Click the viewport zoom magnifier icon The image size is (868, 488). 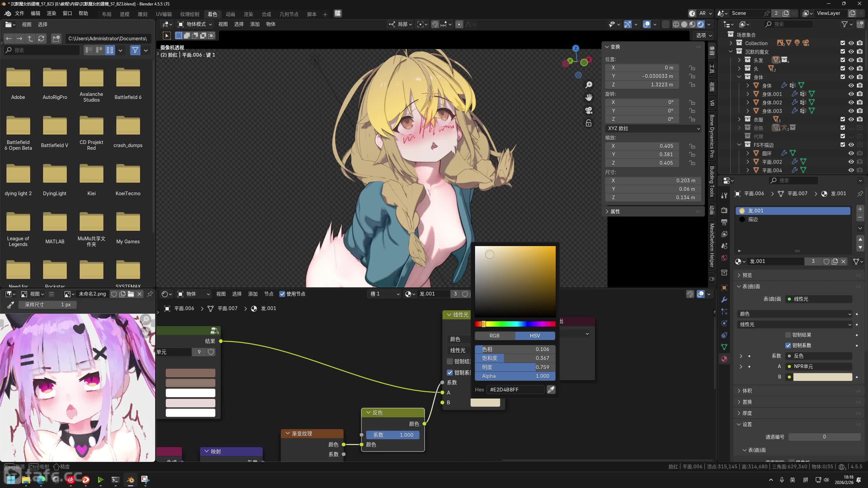pyautogui.click(x=589, y=85)
